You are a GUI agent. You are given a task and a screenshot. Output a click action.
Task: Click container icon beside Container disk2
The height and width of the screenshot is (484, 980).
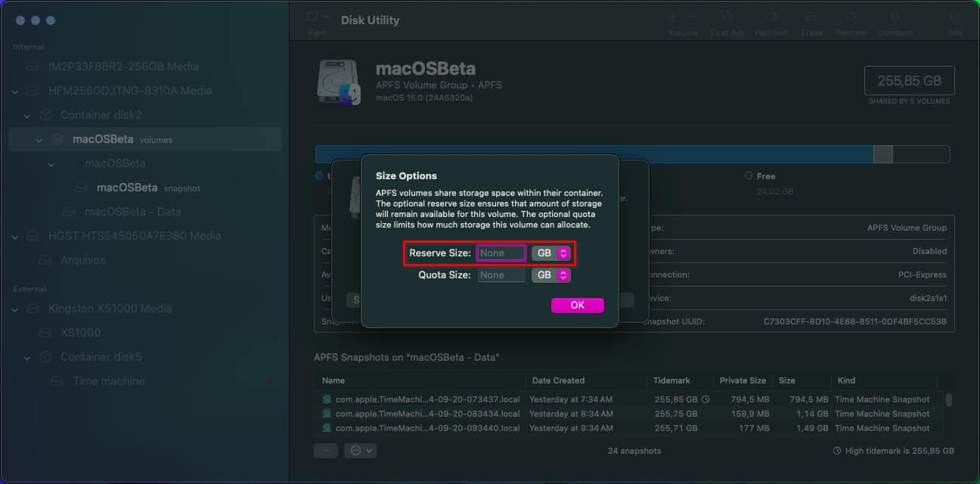click(x=45, y=115)
